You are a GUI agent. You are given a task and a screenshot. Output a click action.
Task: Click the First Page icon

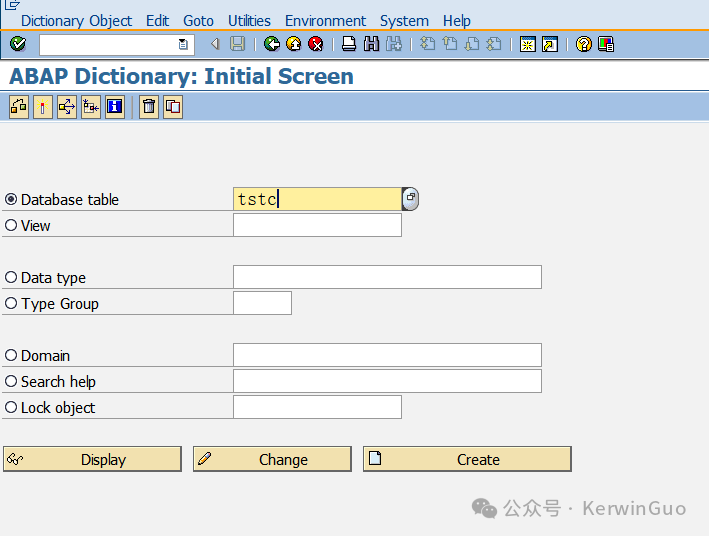[x=427, y=44]
